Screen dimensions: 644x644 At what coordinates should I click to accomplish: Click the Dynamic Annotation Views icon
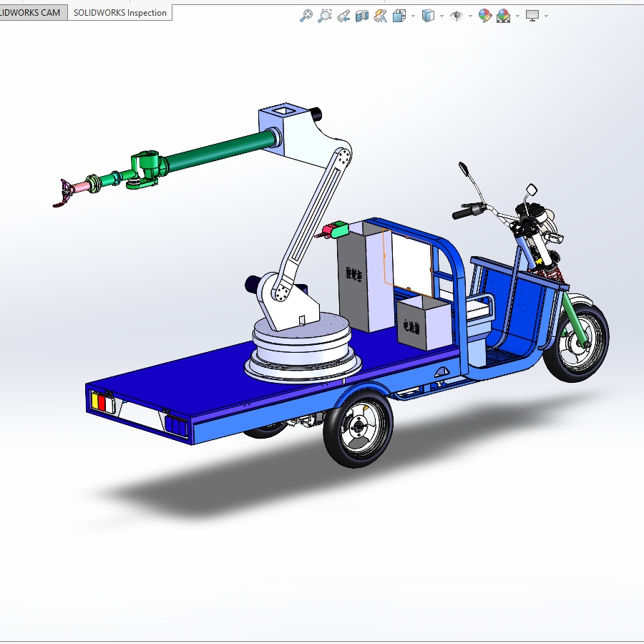[x=381, y=16]
